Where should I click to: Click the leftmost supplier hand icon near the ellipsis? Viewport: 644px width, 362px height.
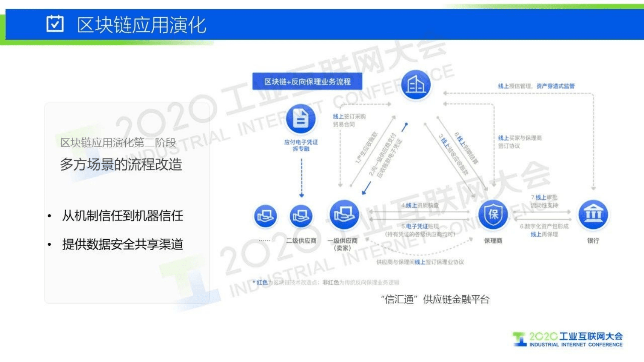(267, 215)
